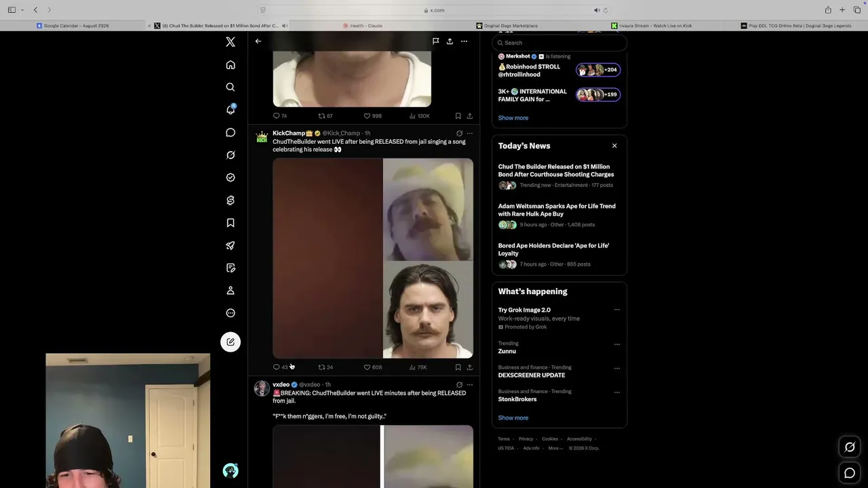868x488 pixels.
Task: Share the KickChamp post
Action: (x=469, y=367)
